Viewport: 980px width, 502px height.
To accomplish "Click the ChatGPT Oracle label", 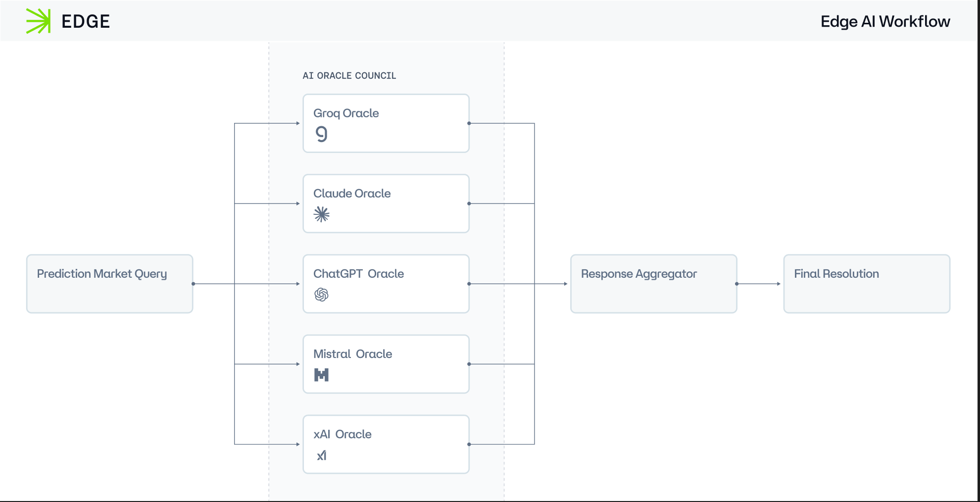I will (x=358, y=274).
